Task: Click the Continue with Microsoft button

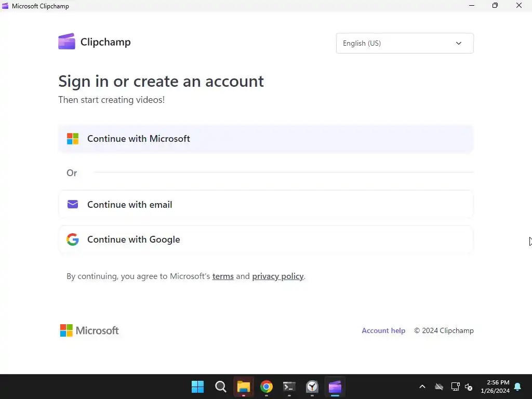Action: pyautogui.click(x=265, y=139)
